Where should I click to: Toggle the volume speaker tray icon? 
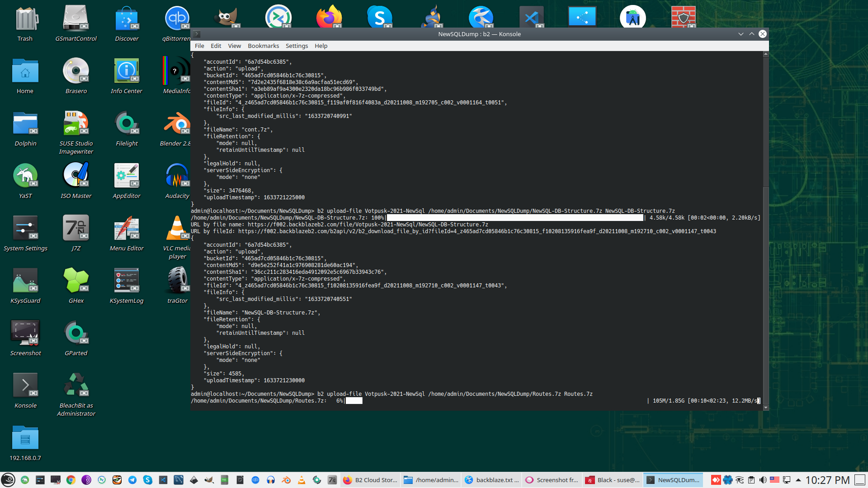763,480
